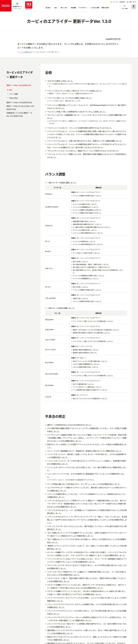Click the first rider row name ワドルディ
The width and height of the screenshot is (138, 644).
point(49,194)
